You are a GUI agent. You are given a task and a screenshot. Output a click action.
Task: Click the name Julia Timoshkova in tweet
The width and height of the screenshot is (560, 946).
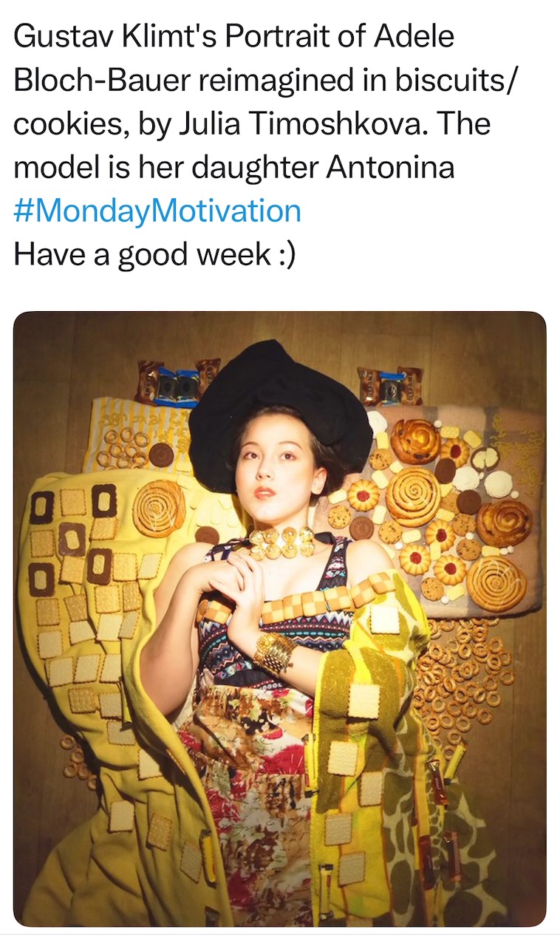point(300,123)
